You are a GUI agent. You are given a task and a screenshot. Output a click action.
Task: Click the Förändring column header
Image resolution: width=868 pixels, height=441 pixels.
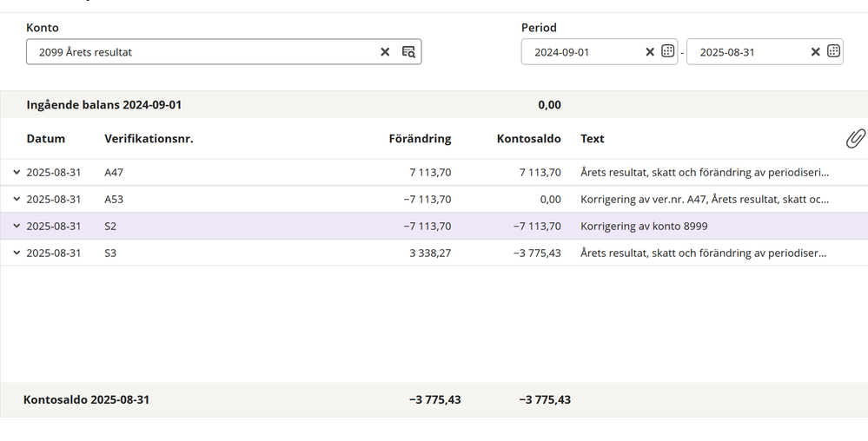click(x=420, y=139)
